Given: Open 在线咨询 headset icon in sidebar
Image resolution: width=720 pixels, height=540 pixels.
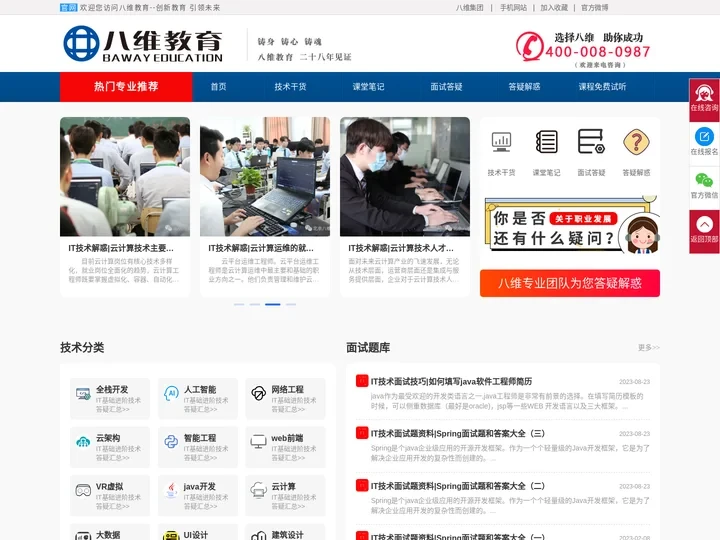Looking at the screenshot, I should point(704,93).
